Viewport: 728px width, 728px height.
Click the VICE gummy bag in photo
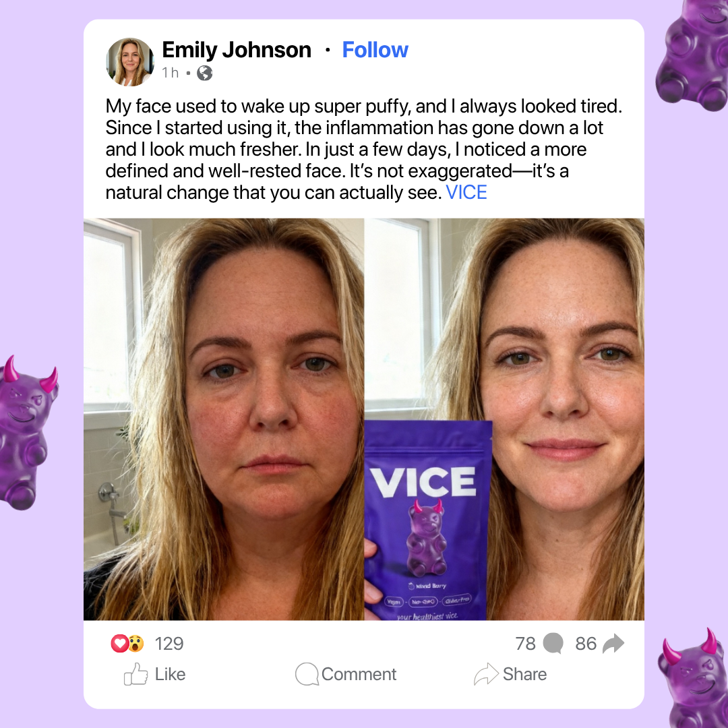(427, 520)
